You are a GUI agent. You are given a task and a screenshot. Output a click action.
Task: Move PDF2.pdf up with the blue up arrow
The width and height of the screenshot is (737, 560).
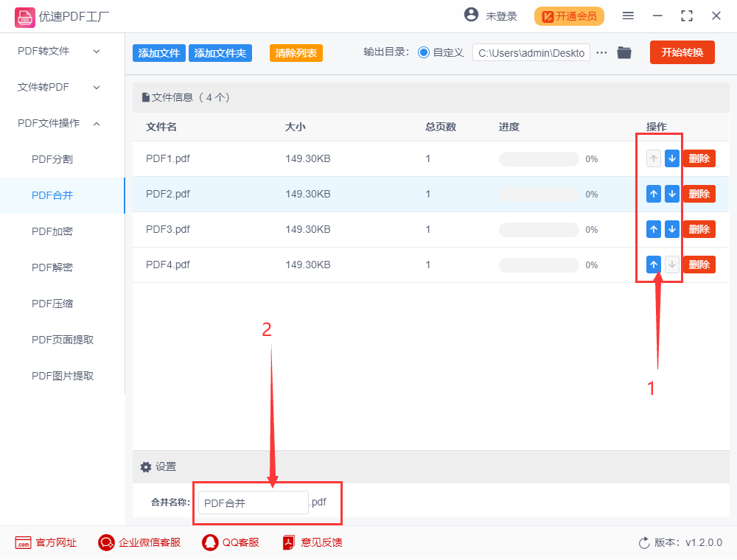click(653, 194)
